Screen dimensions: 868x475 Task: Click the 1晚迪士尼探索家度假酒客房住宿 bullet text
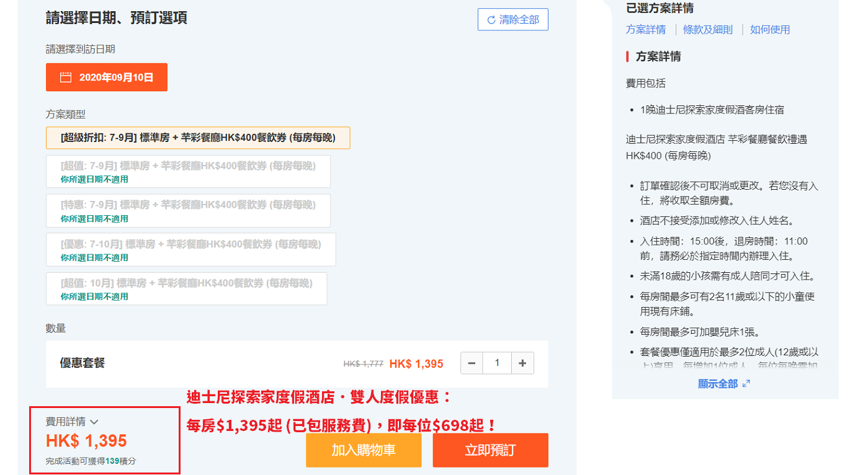(712, 110)
